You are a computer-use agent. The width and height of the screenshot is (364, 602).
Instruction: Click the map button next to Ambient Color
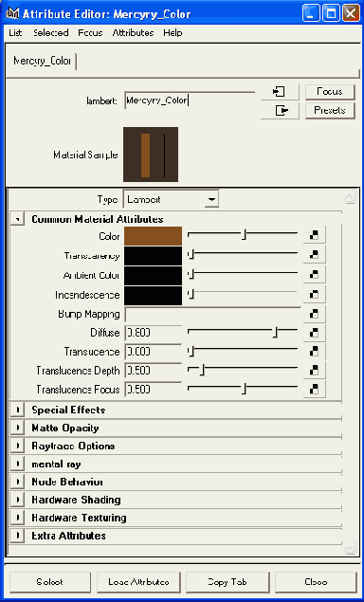pos(314,275)
